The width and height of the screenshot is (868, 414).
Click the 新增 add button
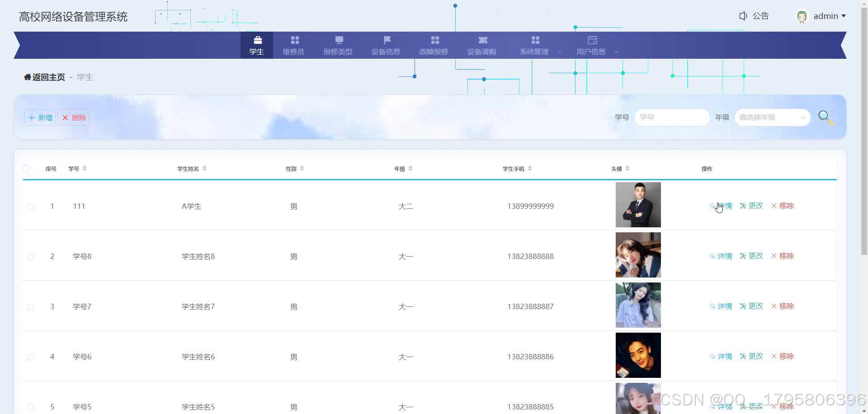[40, 118]
